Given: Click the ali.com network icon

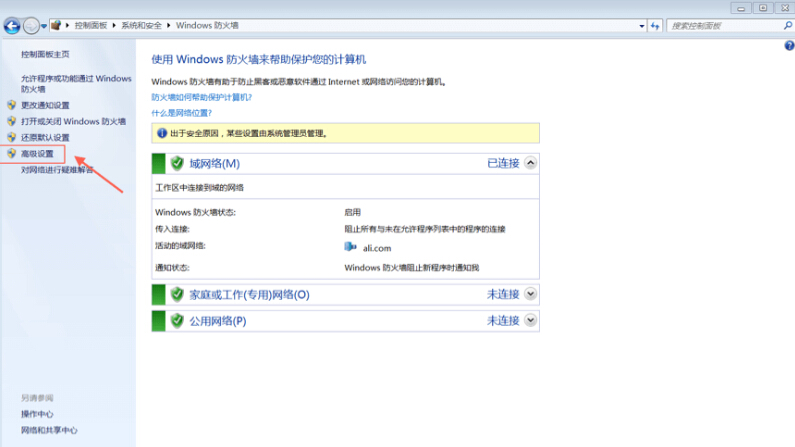Looking at the screenshot, I should [x=350, y=247].
